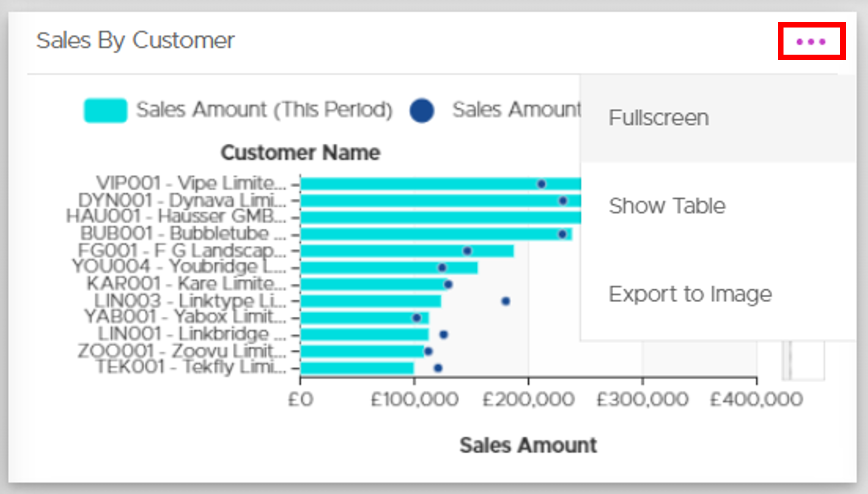868x494 pixels.
Task: Click the LIN001 Linkbridge previous-period dot
Action: [444, 335]
